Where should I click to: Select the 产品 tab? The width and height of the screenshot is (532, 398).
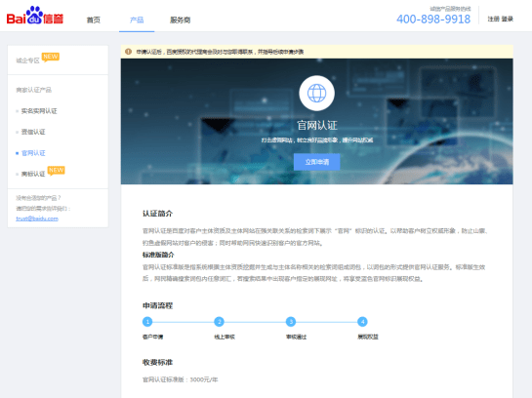[x=137, y=20]
